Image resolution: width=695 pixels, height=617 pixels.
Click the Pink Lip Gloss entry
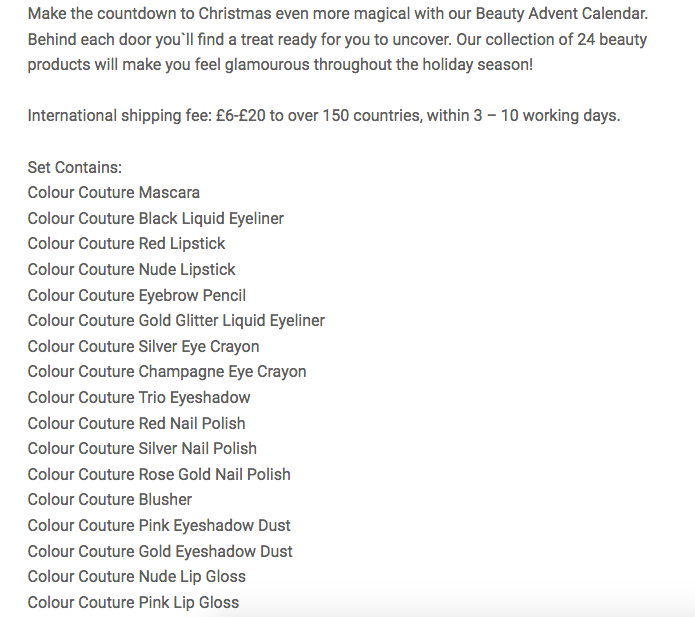coord(134,602)
